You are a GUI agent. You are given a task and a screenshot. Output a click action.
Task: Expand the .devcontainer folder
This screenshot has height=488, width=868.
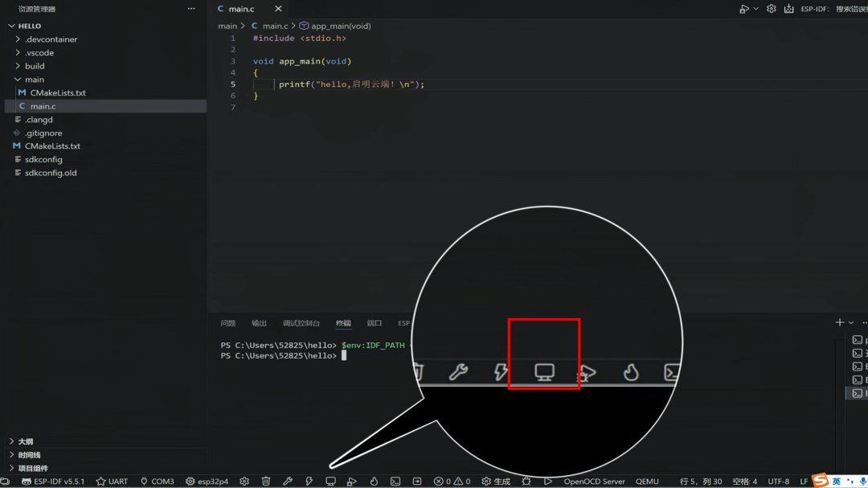(x=18, y=39)
